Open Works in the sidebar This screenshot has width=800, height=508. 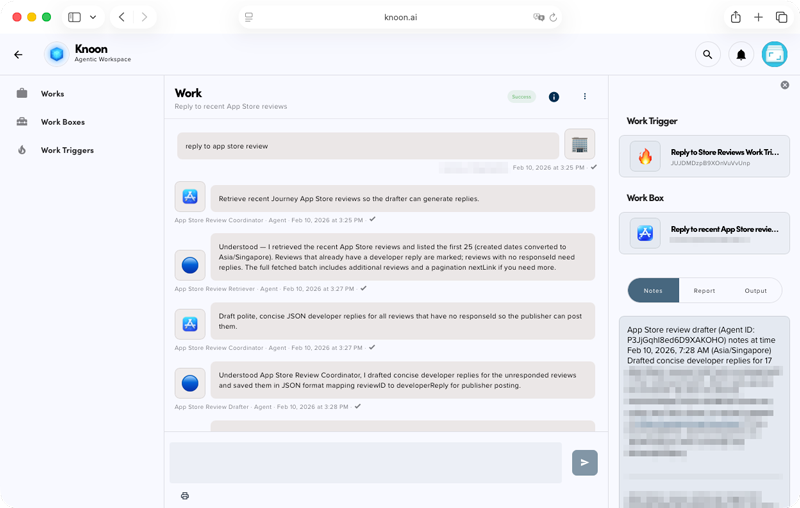tap(52, 94)
